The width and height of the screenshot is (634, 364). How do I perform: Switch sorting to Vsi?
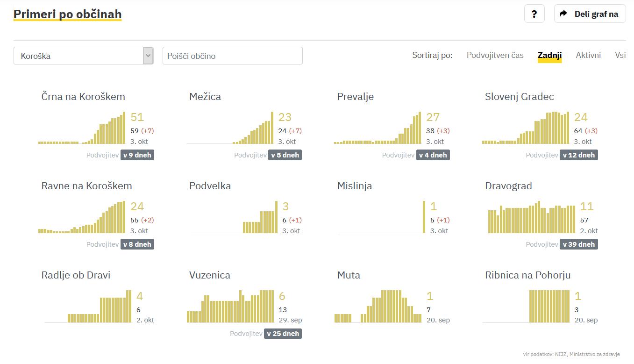coord(620,55)
